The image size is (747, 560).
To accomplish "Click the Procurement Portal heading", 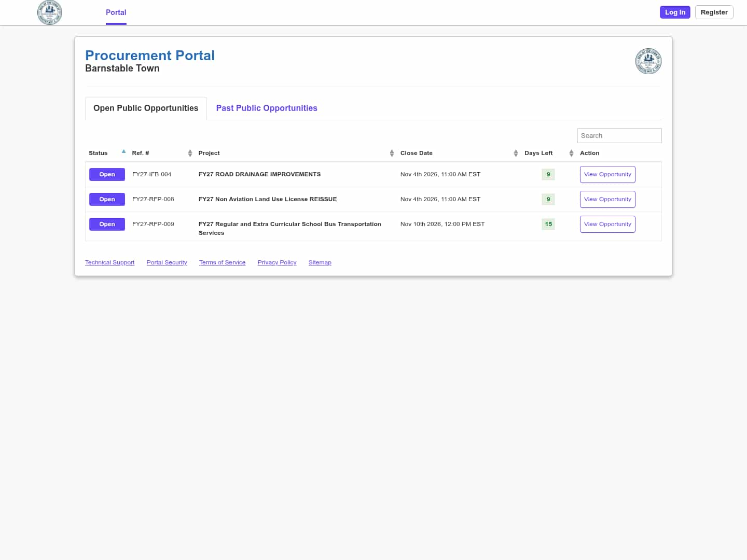I will click(150, 55).
